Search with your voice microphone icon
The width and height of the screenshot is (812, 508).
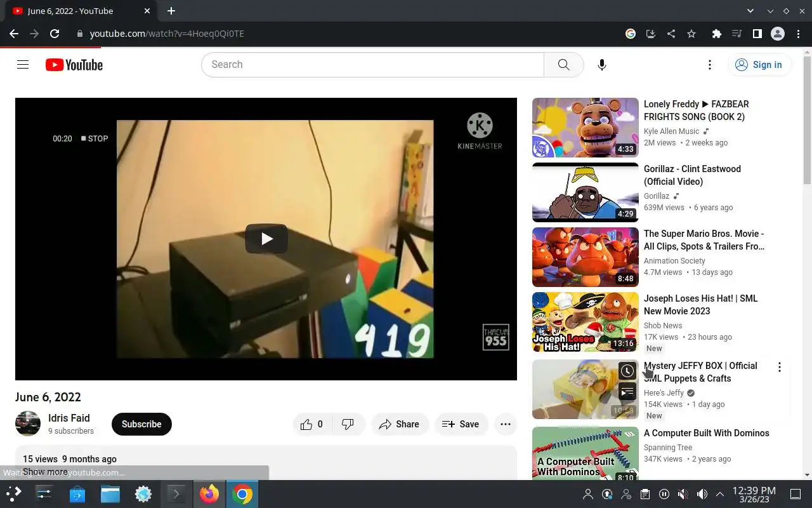[602, 65]
